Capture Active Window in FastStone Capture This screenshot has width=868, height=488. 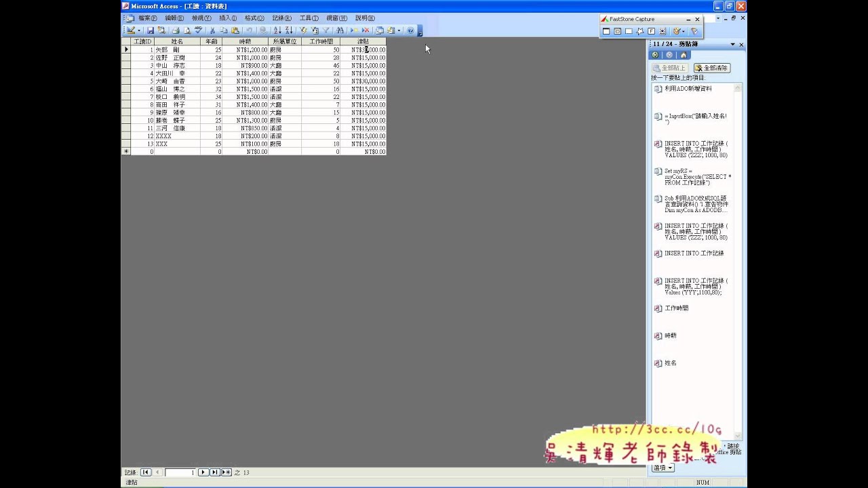(606, 31)
